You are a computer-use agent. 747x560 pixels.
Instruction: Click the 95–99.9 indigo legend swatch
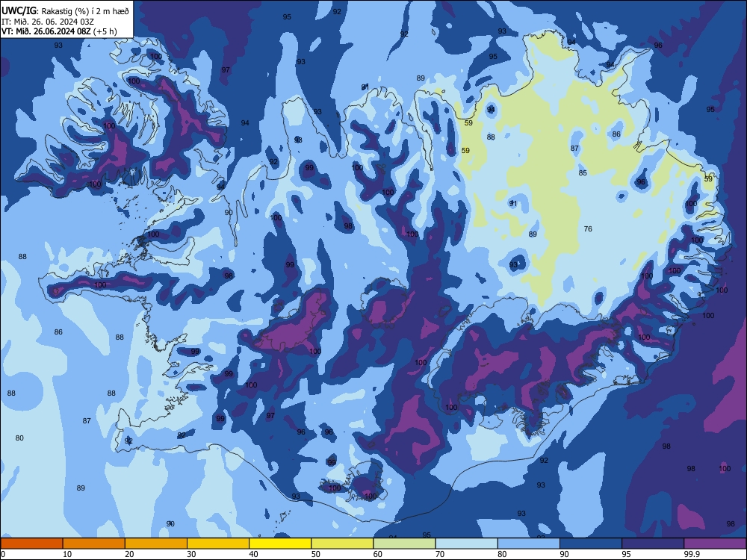[x=653, y=544]
